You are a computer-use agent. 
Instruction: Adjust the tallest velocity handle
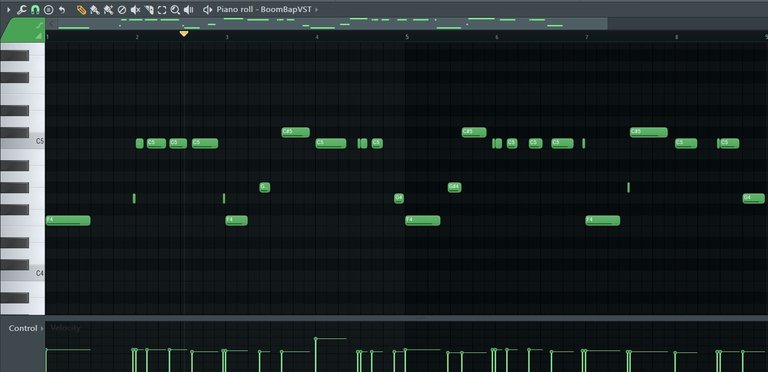pyautogui.click(x=316, y=339)
